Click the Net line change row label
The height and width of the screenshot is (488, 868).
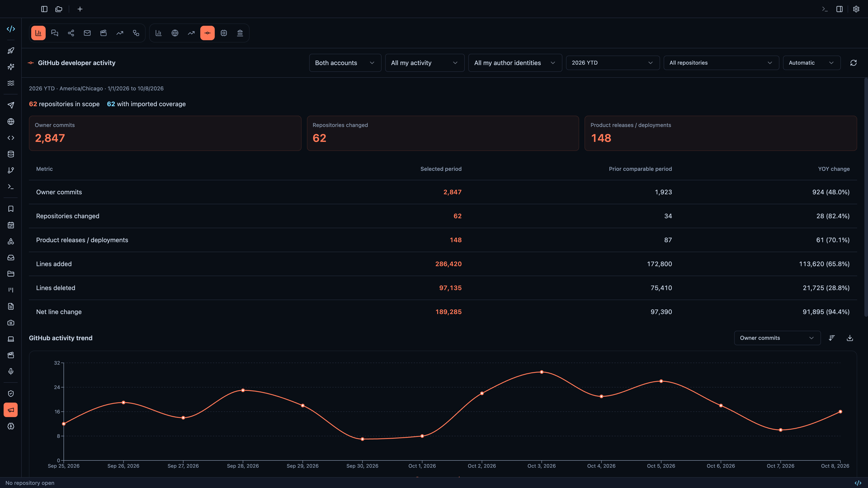click(x=59, y=312)
